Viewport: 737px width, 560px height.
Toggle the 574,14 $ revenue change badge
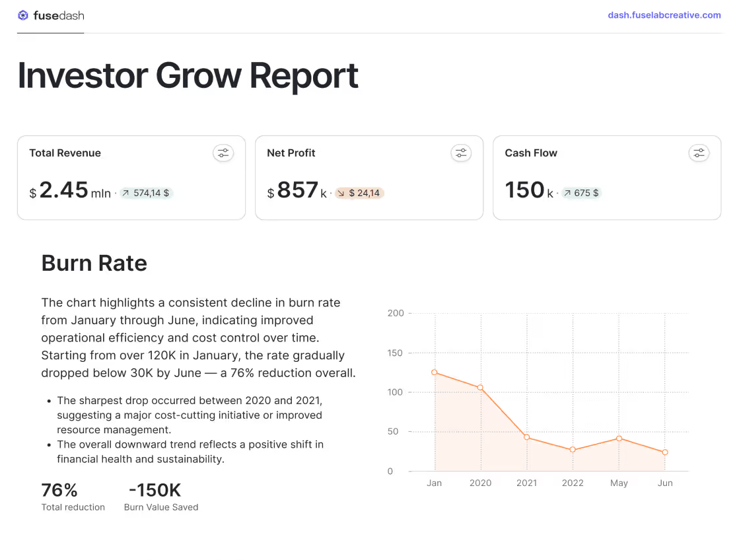[146, 193]
